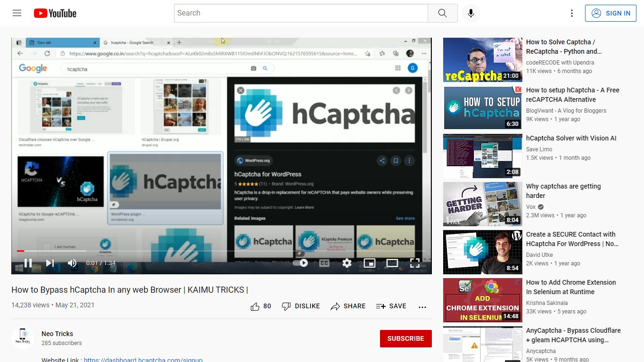Click the '14,238 views • May 21, 2021' text
This screenshot has width=644, height=362.
click(53, 305)
